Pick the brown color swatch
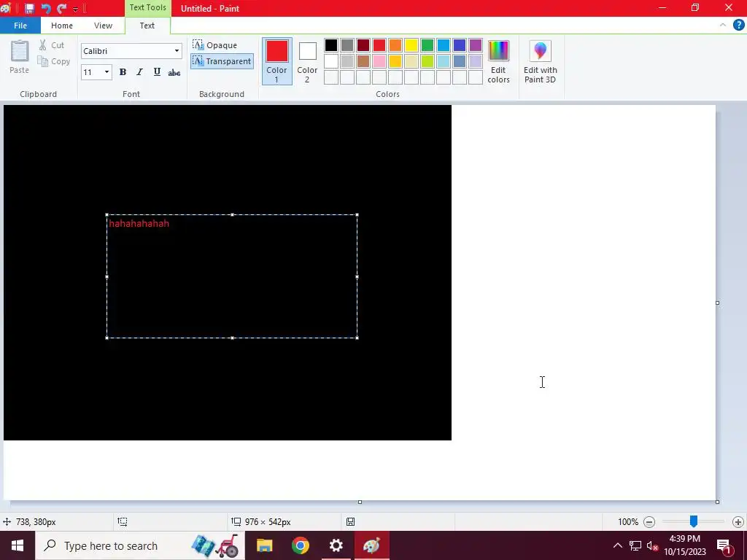 click(x=363, y=61)
